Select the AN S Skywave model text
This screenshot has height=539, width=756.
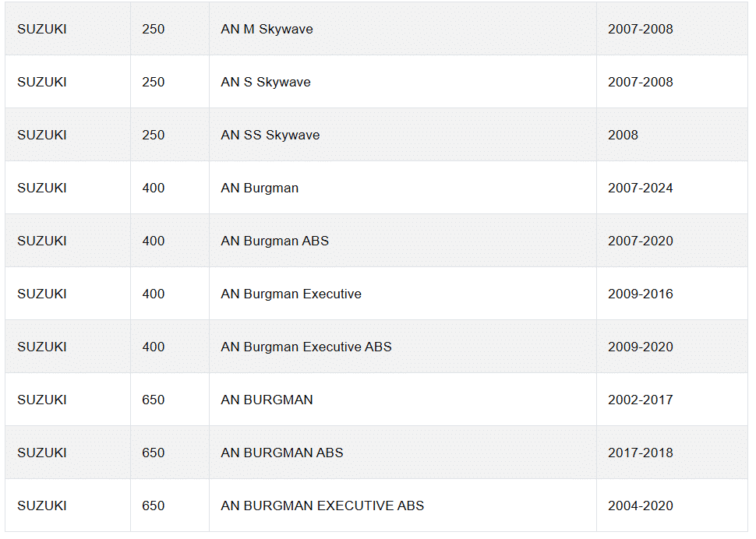266,82
